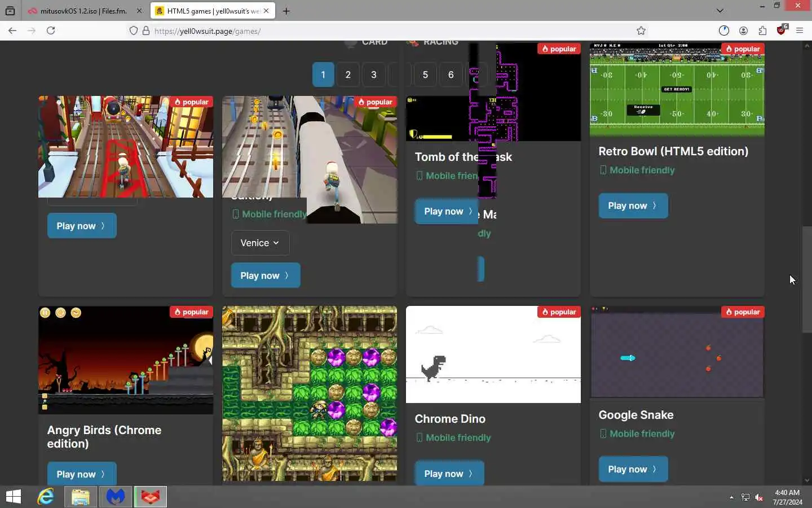This screenshot has width=812, height=508.
Task: Open the network tray icon
Action: point(745,497)
